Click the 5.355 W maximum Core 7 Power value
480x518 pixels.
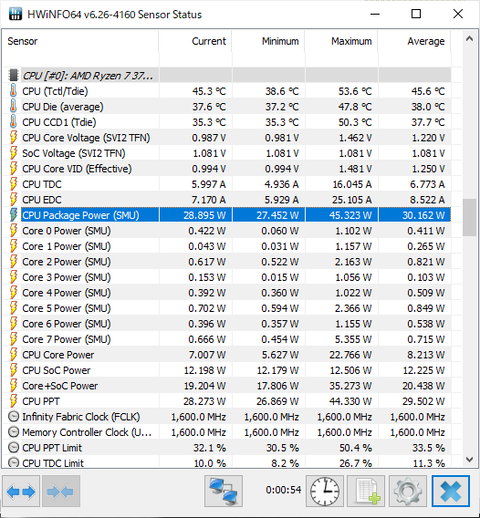(x=353, y=339)
